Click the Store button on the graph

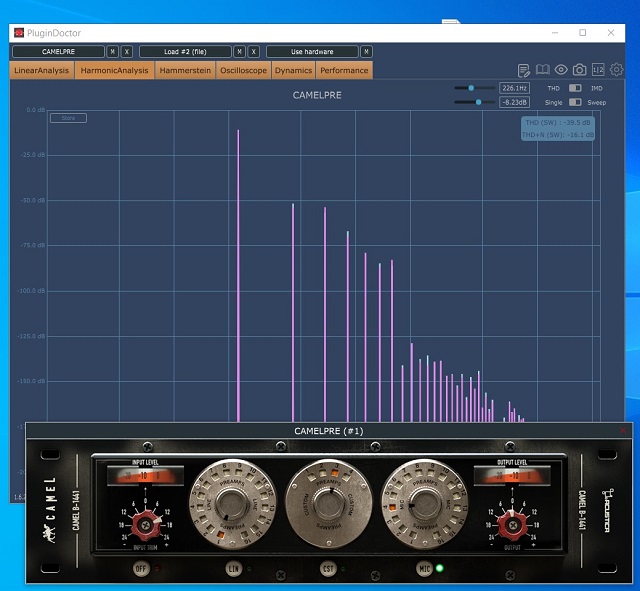pos(68,118)
